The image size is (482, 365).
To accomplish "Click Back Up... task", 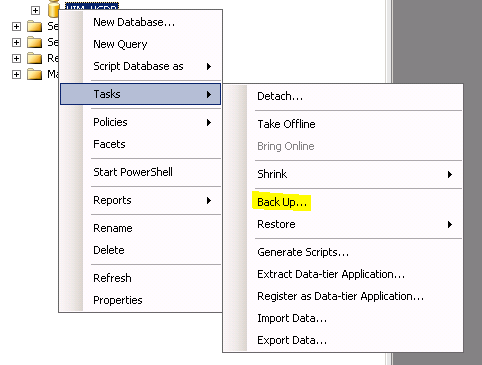I will coord(343,202).
